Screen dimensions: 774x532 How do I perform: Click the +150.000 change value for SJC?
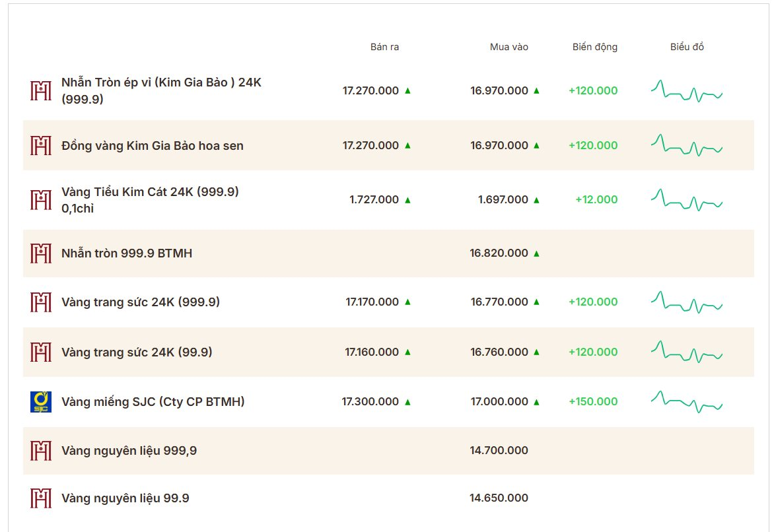592,401
